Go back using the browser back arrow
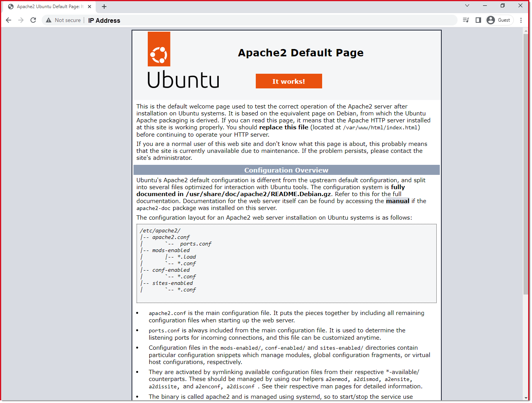The height and width of the screenshot is (403, 532). tap(8, 20)
